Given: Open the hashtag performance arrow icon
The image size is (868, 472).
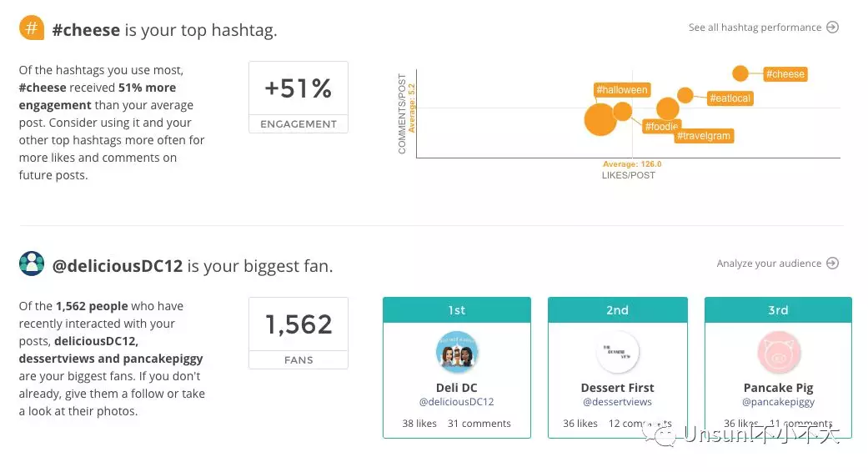Looking at the screenshot, I should tap(832, 28).
